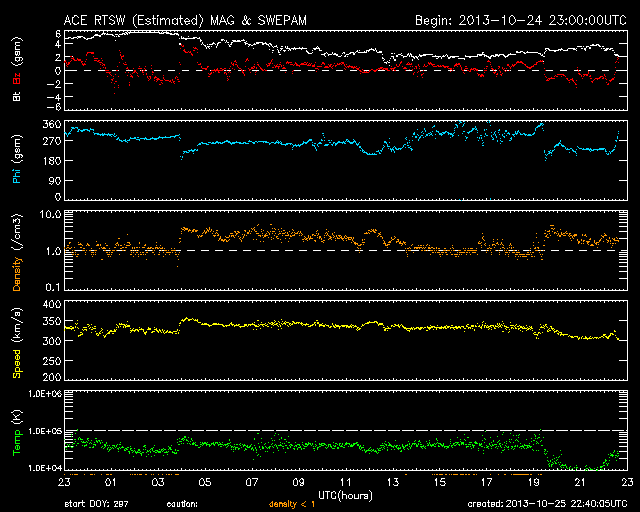Click the '180' value on Phi axis

52,161
